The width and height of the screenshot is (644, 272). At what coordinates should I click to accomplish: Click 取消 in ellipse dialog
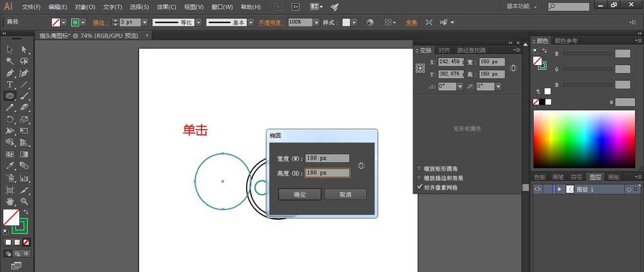(x=345, y=195)
